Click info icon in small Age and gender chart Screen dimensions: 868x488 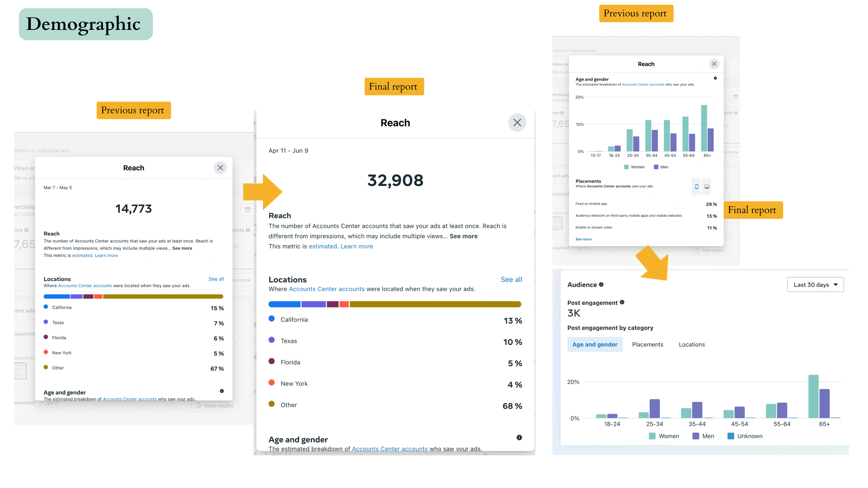tap(715, 78)
